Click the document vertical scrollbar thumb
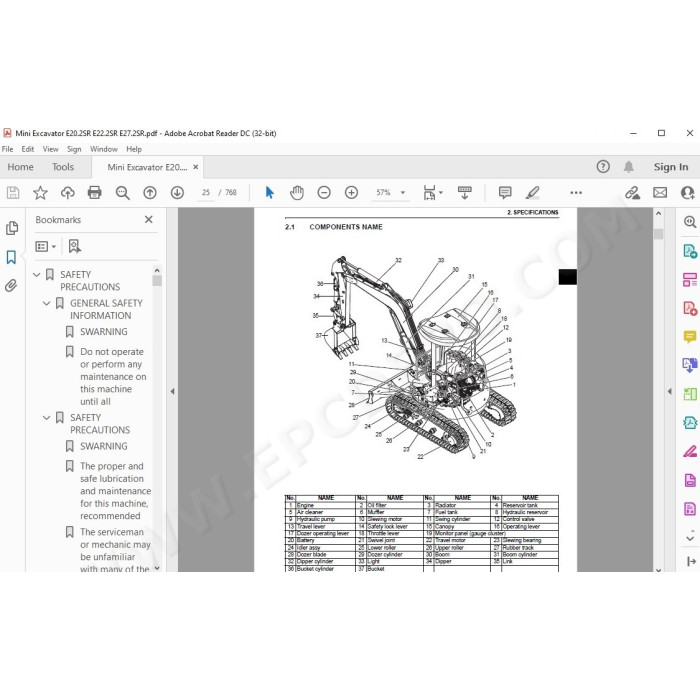700x700 pixels. [x=658, y=234]
